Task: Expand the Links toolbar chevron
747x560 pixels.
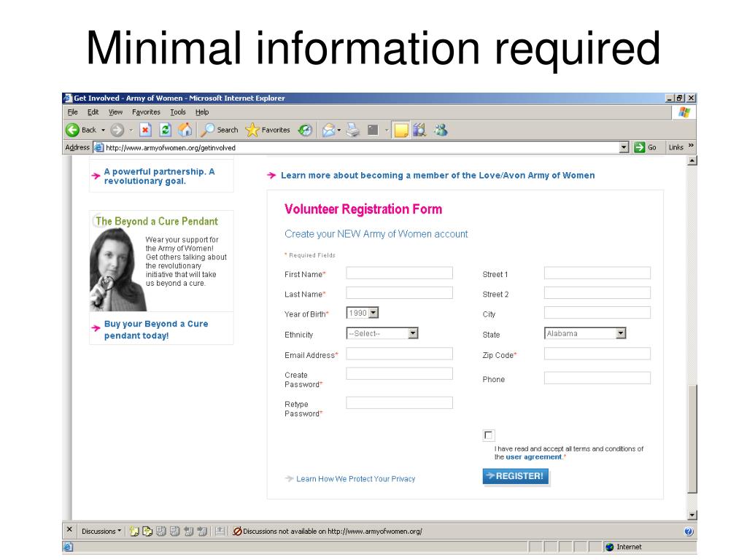Action: click(x=691, y=146)
